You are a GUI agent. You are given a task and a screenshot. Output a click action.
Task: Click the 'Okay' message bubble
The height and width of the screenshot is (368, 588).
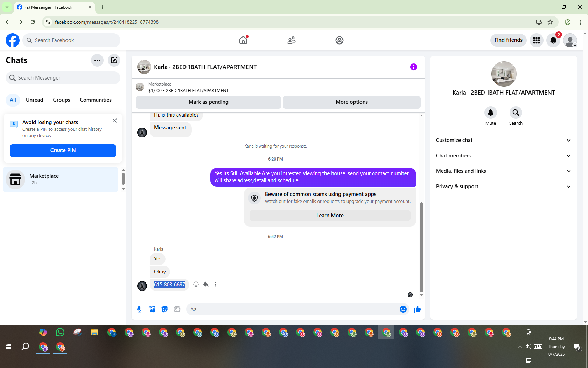[160, 272]
